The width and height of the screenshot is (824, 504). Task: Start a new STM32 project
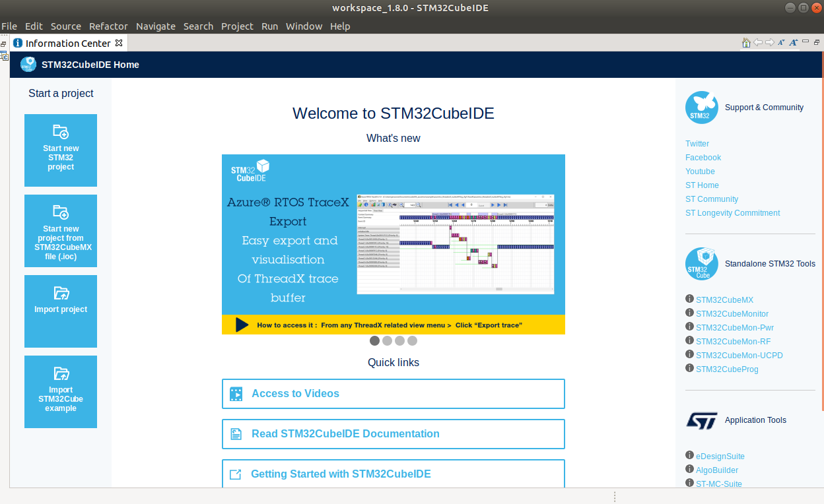point(60,150)
